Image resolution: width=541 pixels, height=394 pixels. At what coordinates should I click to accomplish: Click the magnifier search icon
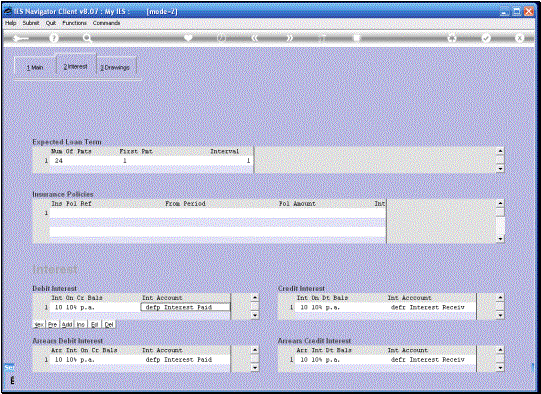click(x=87, y=38)
